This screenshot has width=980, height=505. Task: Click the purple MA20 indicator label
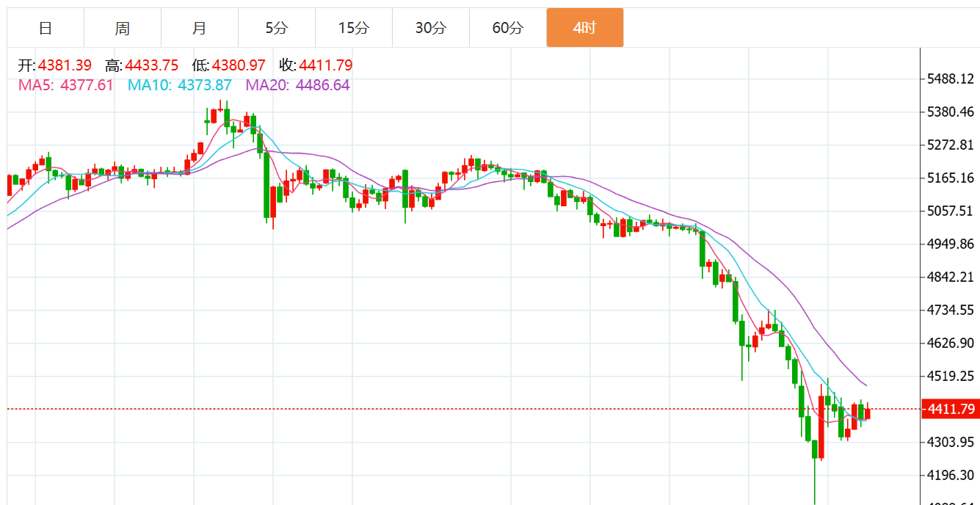point(297,85)
